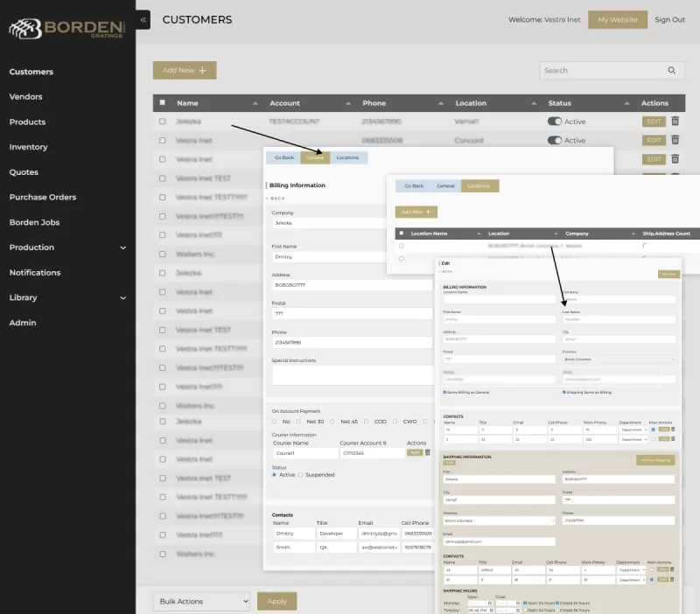Open the Bulk Actions dropdown
The image size is (700, 614).
click(x=202, y=601)
